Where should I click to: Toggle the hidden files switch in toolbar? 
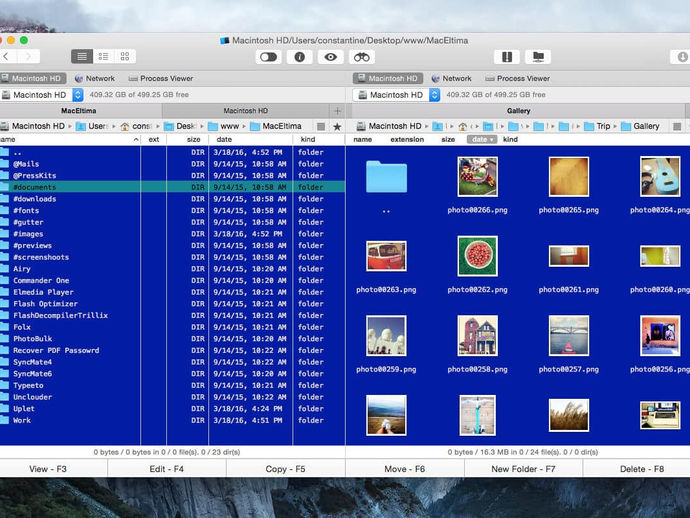268,57
